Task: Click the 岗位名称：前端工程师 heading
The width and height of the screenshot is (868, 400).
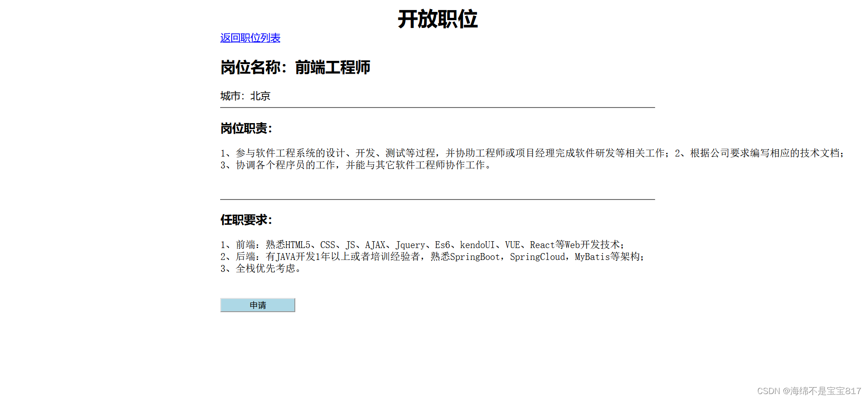Action: coord(295,68)
